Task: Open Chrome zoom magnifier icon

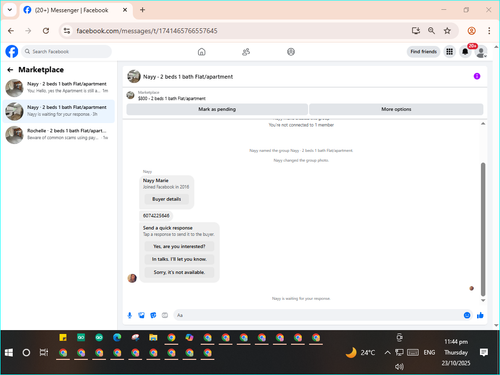Action: point(431,31)
